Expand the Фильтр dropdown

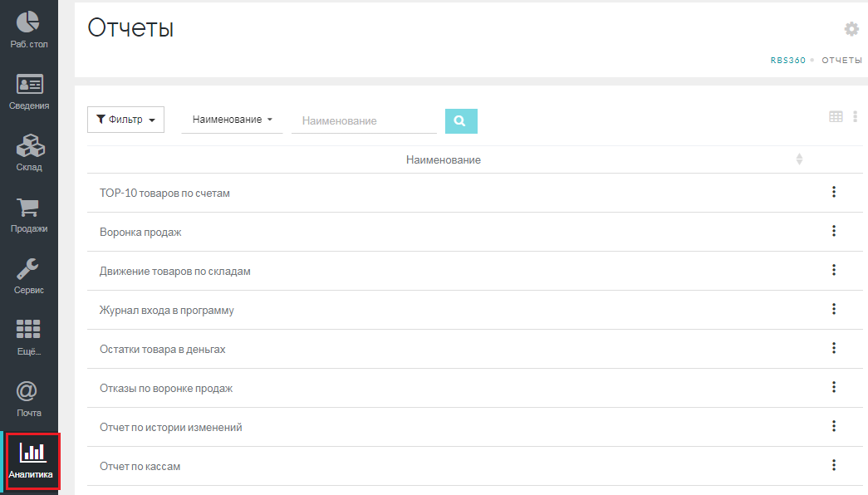point(125,120)
